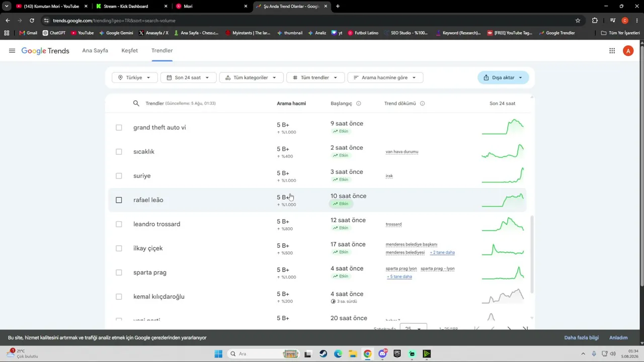
Task: Open the Türkiye location dropdown
Action: pyautogui.click(x=134, y=77)
